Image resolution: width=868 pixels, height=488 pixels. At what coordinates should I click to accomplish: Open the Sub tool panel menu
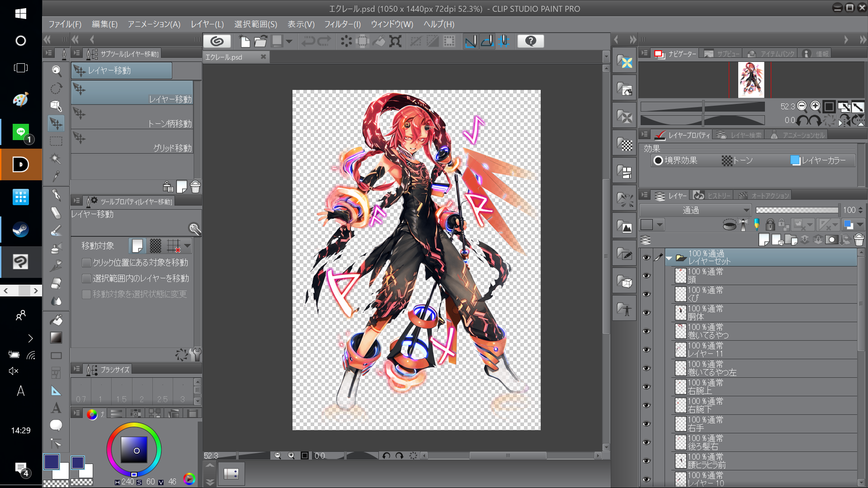(76, 53)
